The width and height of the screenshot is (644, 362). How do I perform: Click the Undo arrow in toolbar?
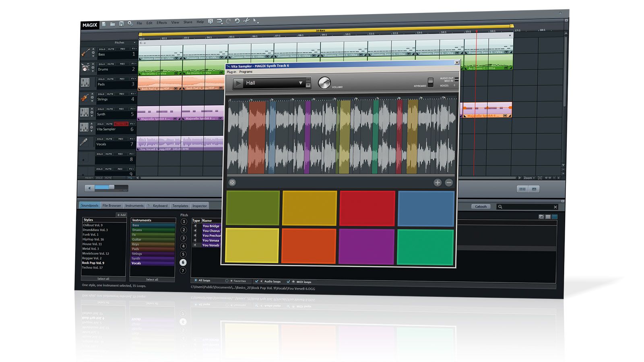tap(237, 21)
